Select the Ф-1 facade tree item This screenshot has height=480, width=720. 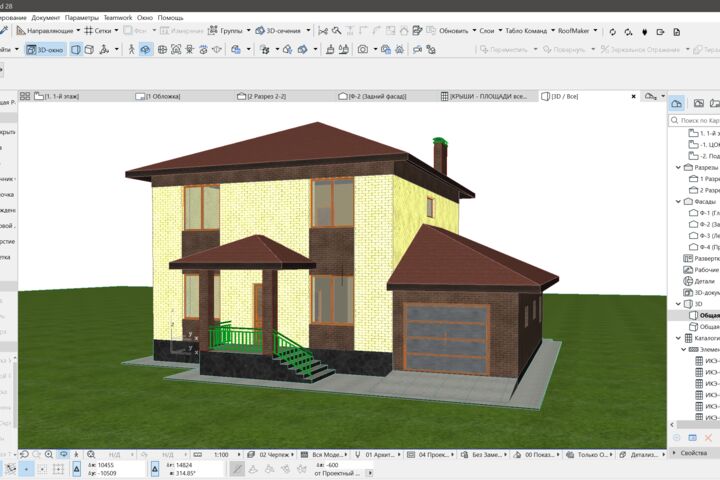pos(704,213)
